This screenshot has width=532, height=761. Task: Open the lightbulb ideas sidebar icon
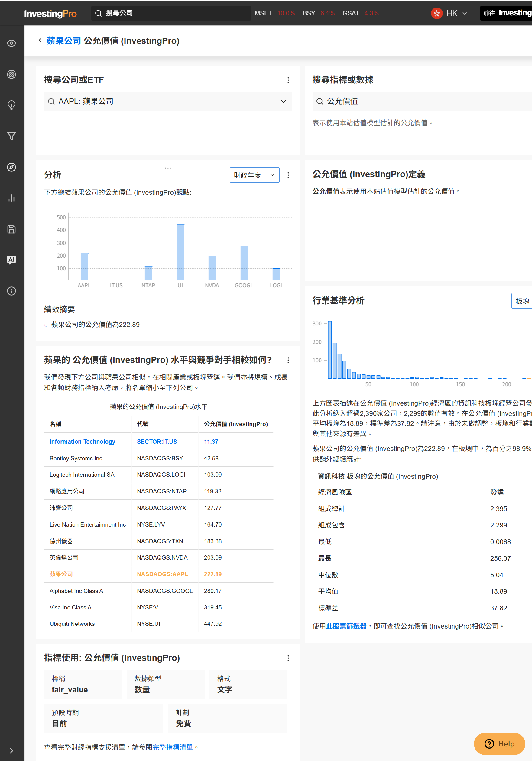click(11, 105)
